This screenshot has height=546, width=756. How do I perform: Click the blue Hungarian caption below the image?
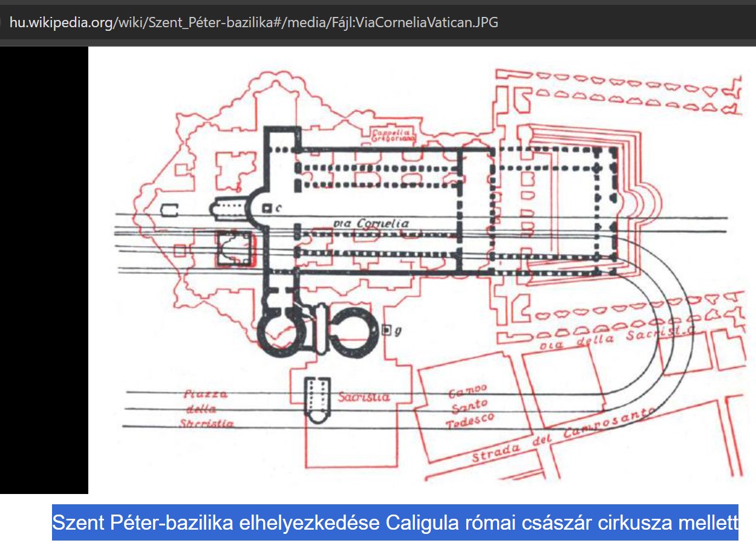click(x=394, y=522)
